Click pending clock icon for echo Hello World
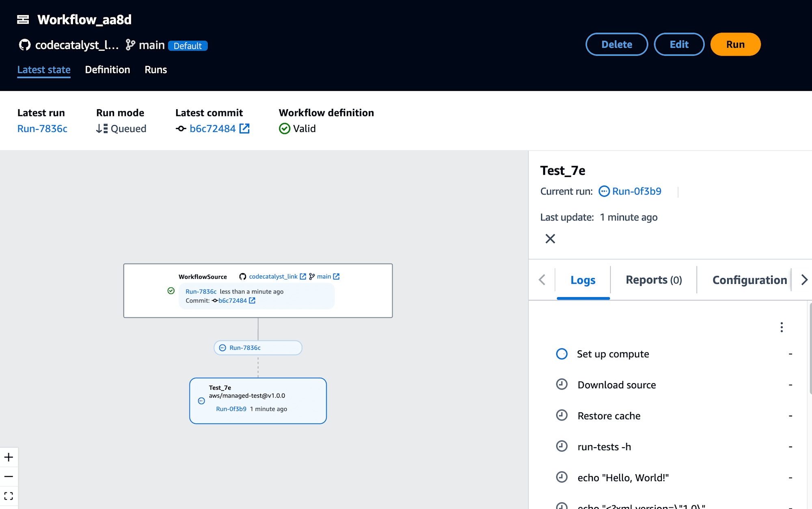This screenshot has width=812, height=509. (x=562, y=477)
